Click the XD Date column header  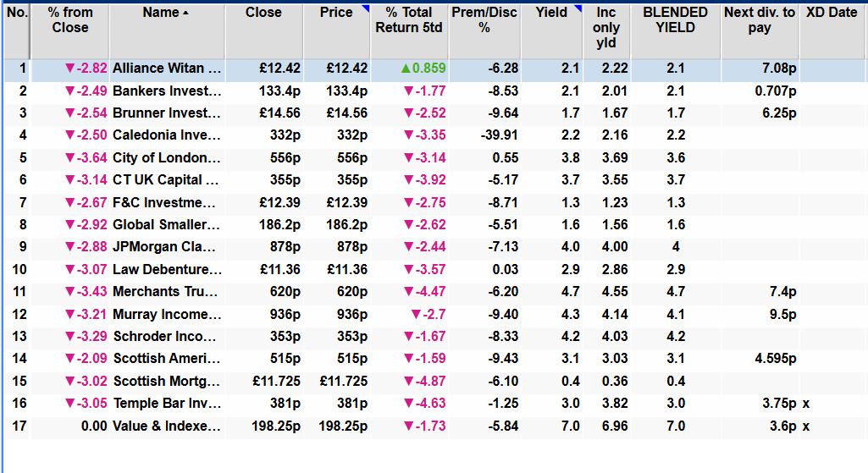pyautogui.click(x=831, y=13)
